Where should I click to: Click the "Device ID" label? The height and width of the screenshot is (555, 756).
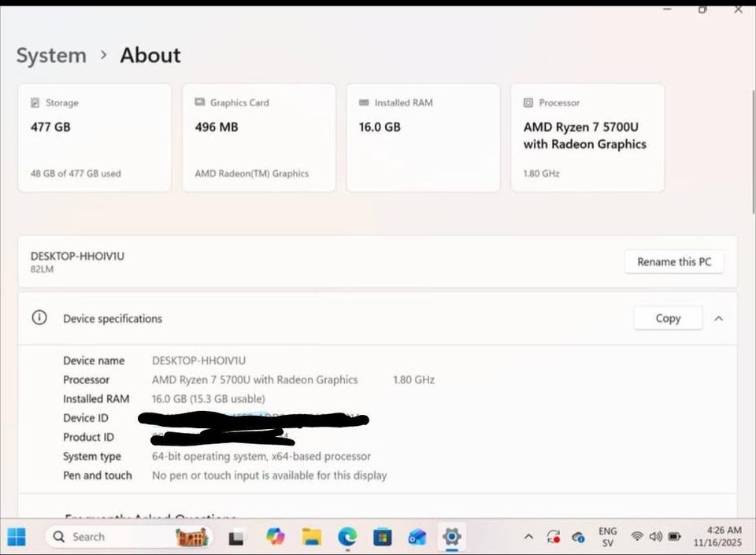click(86, 418)
